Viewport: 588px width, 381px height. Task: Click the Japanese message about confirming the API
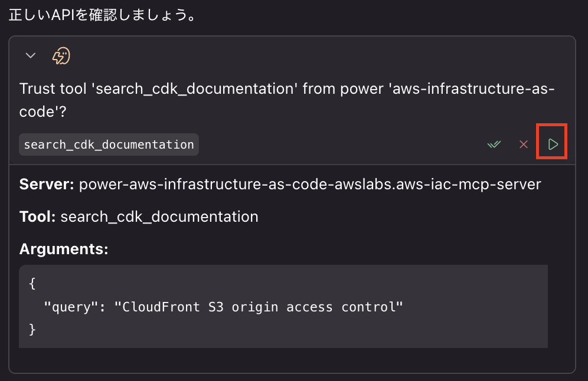coord(102,15)
